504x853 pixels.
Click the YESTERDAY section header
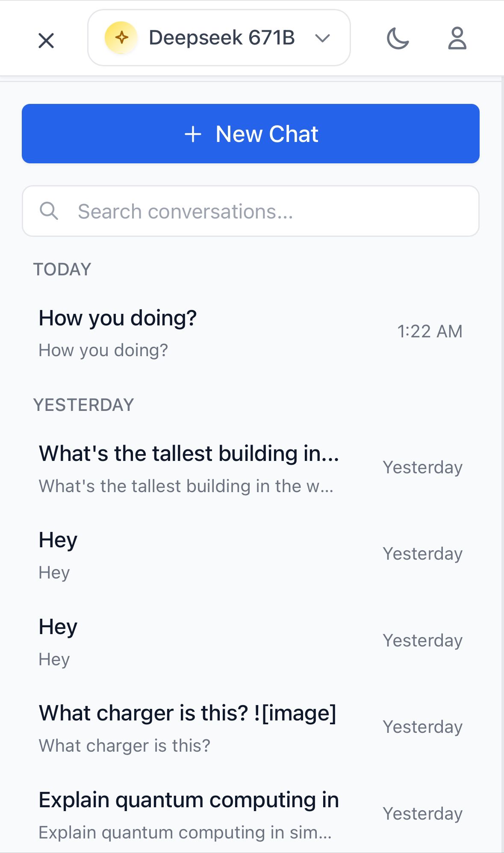[84, 405]
